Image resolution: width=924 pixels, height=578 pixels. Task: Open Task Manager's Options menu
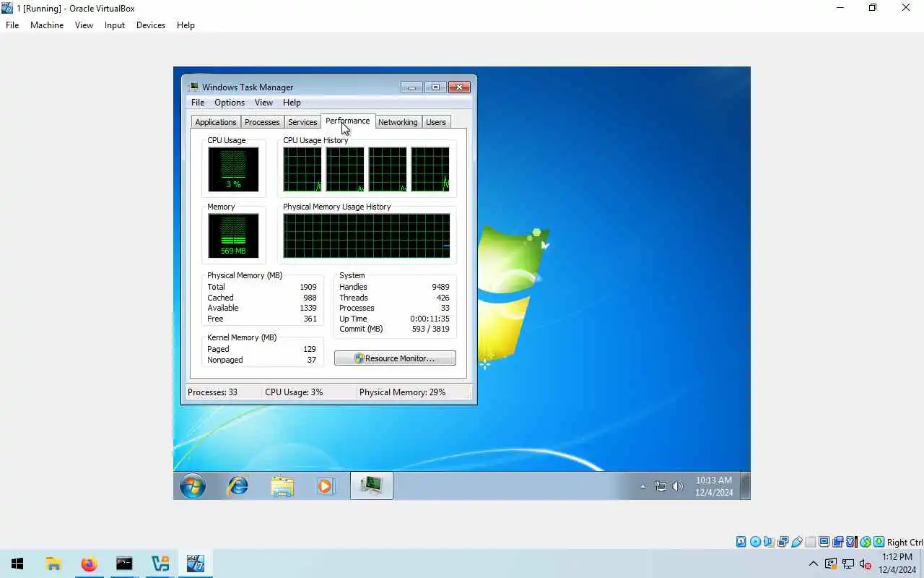(x=230, y=103)
